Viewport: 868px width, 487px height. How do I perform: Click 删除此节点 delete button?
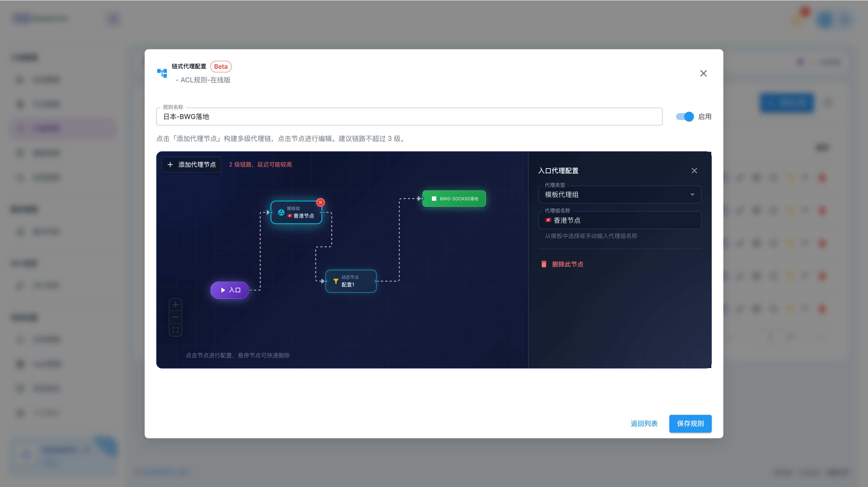click(562, 264)
